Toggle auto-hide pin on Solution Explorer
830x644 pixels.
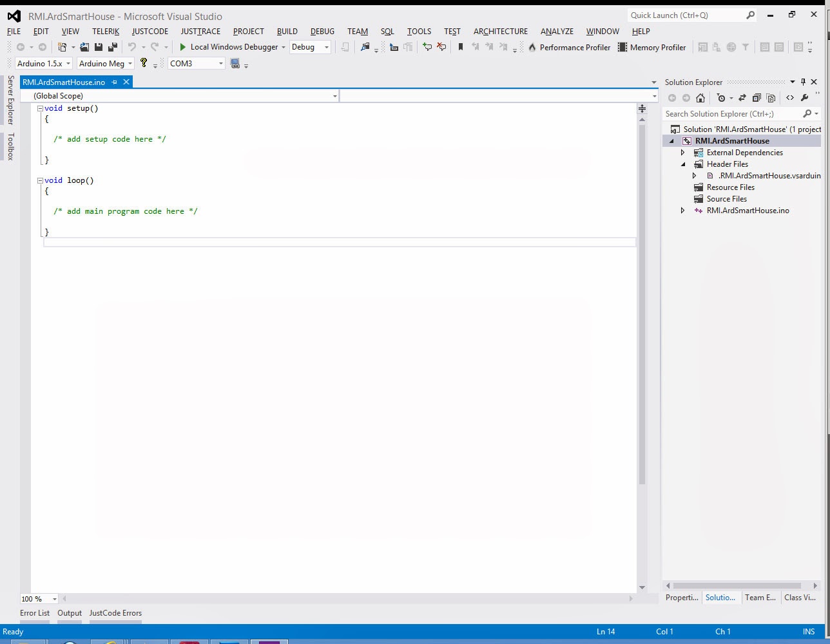tap(803, 82)
